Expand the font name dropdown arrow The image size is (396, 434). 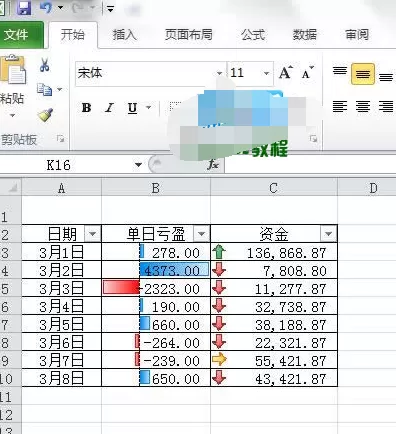point(219,73)
